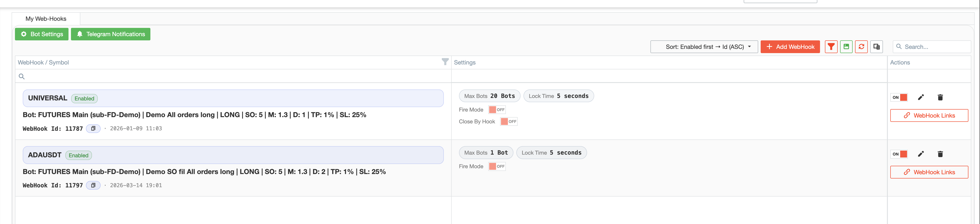The image size is (980, 224).
Task: Select the My Web-Hooks tab
Action: point(46,19)
